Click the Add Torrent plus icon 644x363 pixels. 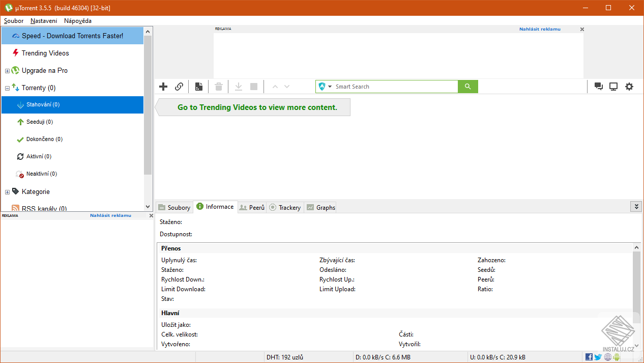pos(163,87)
